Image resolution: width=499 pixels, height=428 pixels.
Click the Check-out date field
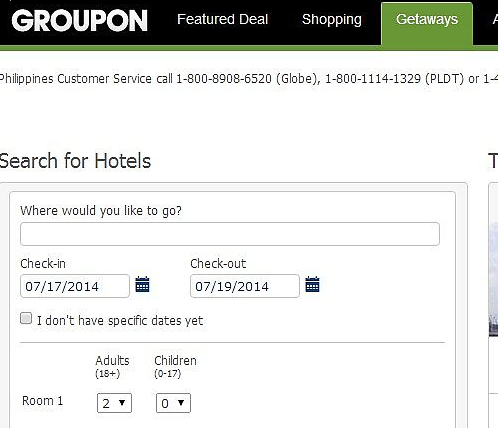245,286
